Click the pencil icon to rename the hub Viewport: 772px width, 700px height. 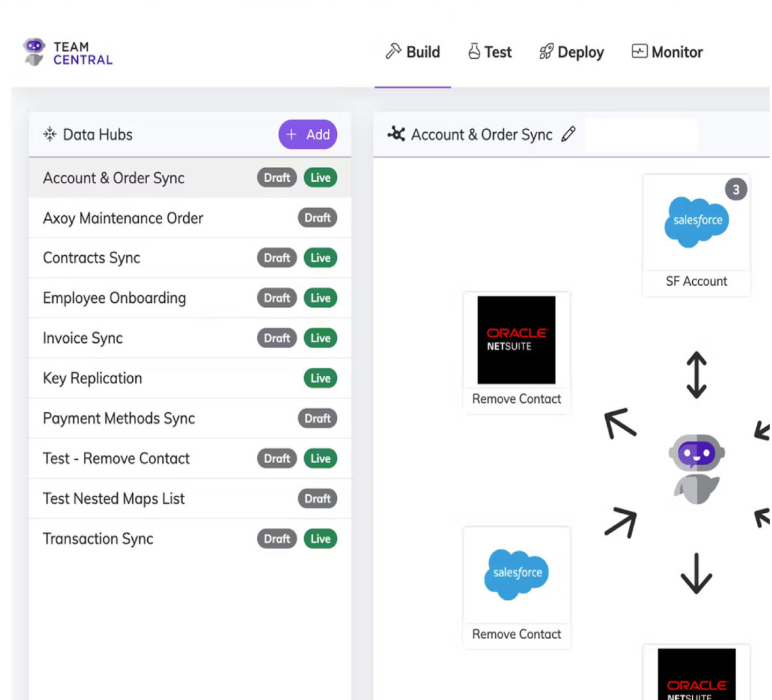[x=569, y=134]
